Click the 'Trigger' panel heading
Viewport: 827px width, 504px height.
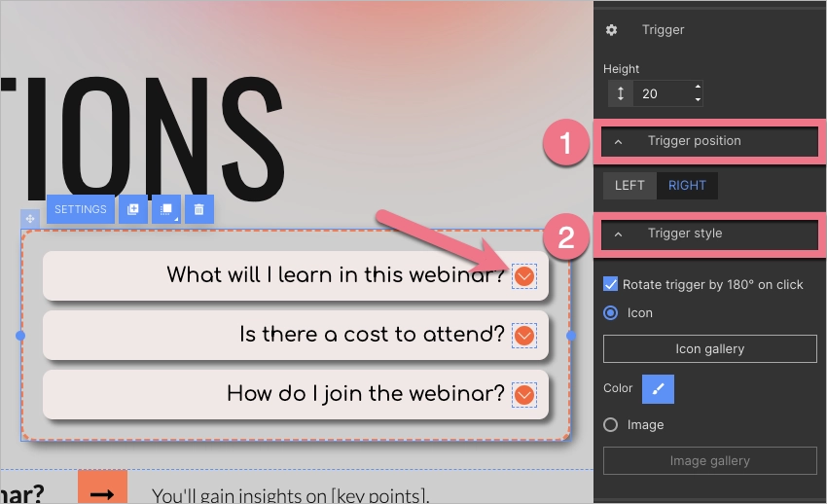pos(663,30)
